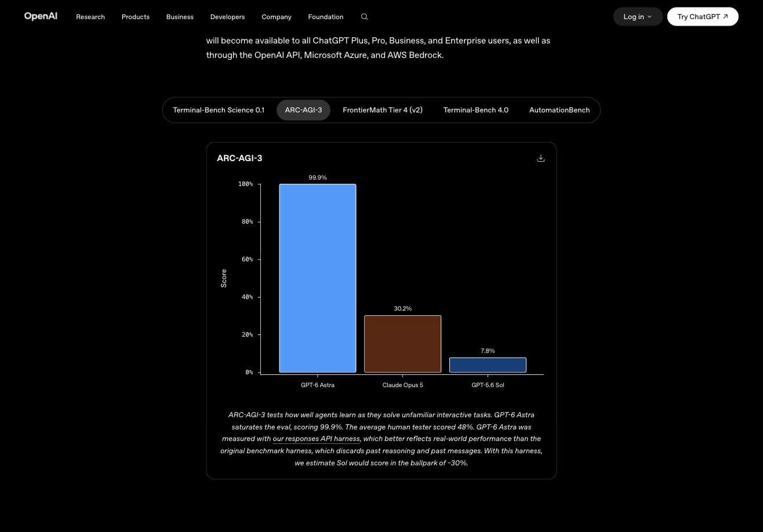Open the Products menu
Image resolution: width=763 pixels, height=532 pixels.
click(x=136, y=17)
